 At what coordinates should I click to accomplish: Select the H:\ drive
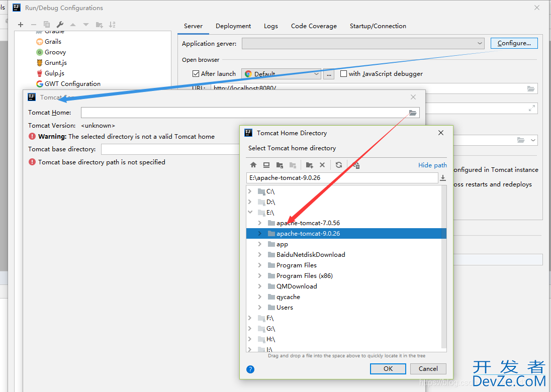pyautogui.click(x=270, y=339)
